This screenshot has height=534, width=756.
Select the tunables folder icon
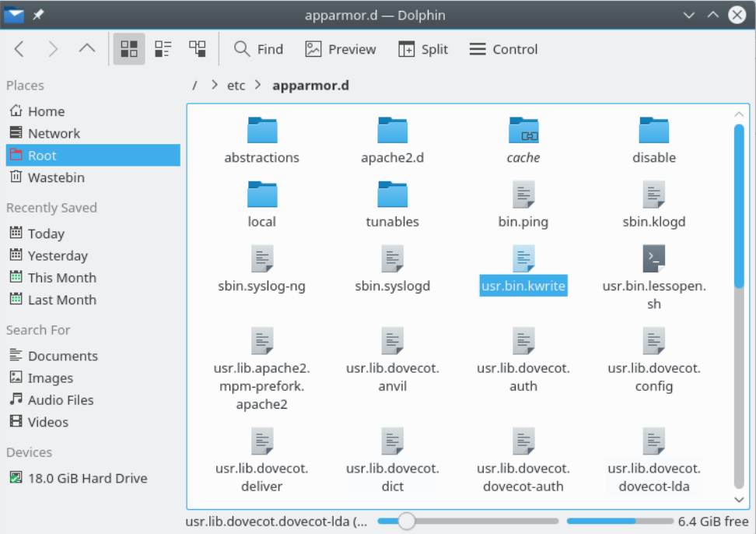point(393,195)
